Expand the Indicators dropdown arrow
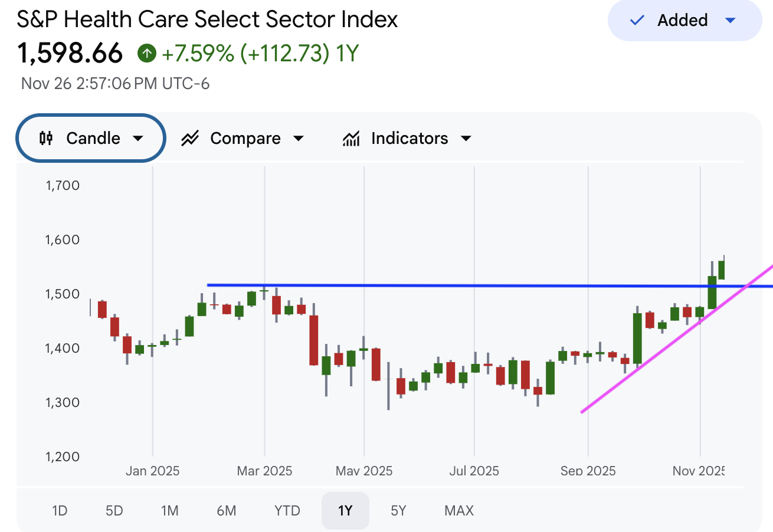This screenshot has width=773, height=532. coord(466,139)
